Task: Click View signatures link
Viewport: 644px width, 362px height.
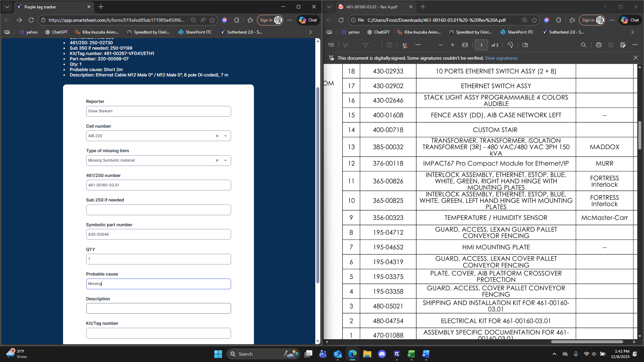Action: click(501, 58)
